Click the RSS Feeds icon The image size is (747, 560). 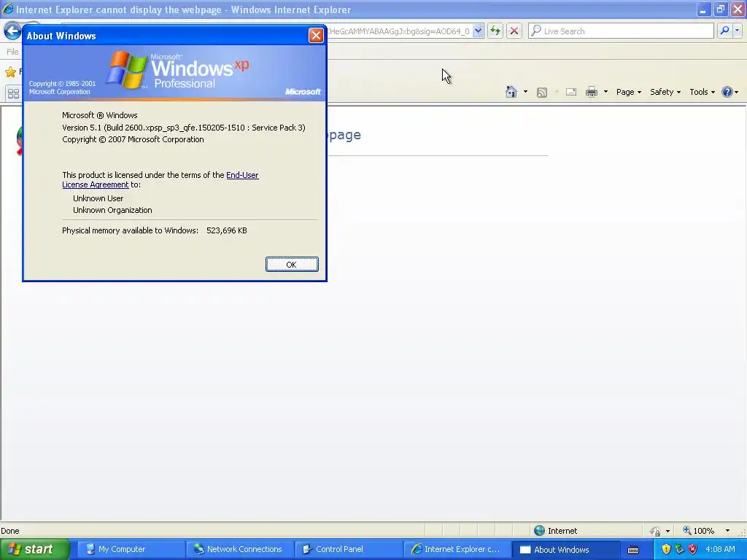coord(542,93)
